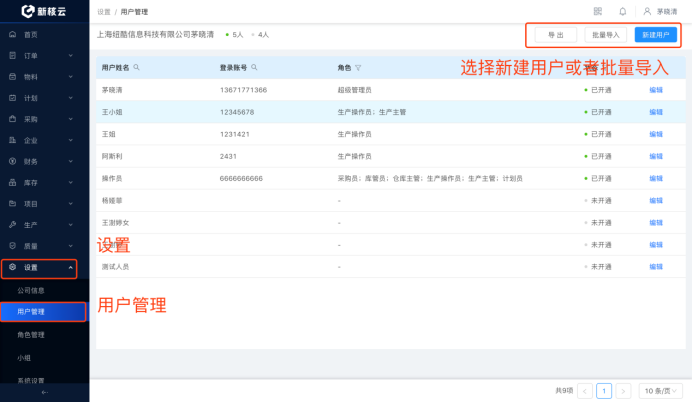Edit the user 测试人员 row
This screenshot has height=402, width=692.
(656, 267)
